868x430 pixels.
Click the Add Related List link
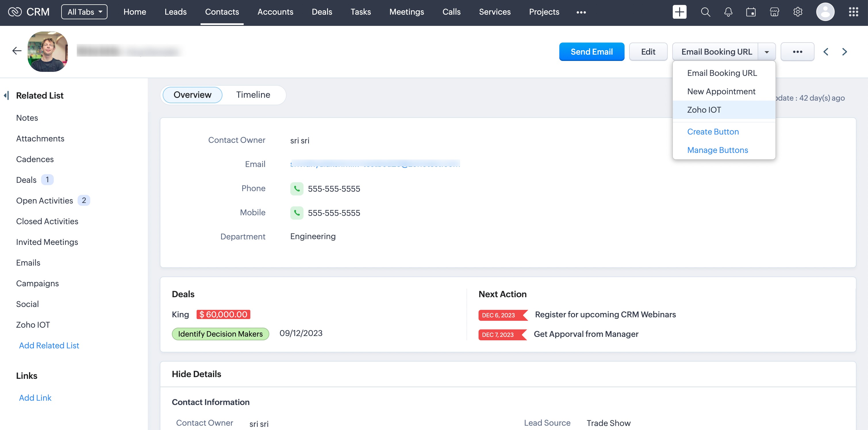(x=49, y=345)
